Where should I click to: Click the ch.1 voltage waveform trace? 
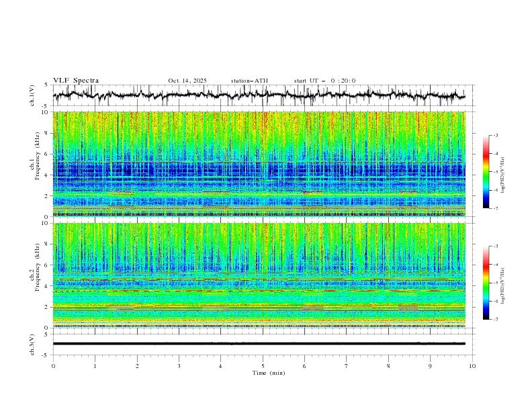[259, 95]
